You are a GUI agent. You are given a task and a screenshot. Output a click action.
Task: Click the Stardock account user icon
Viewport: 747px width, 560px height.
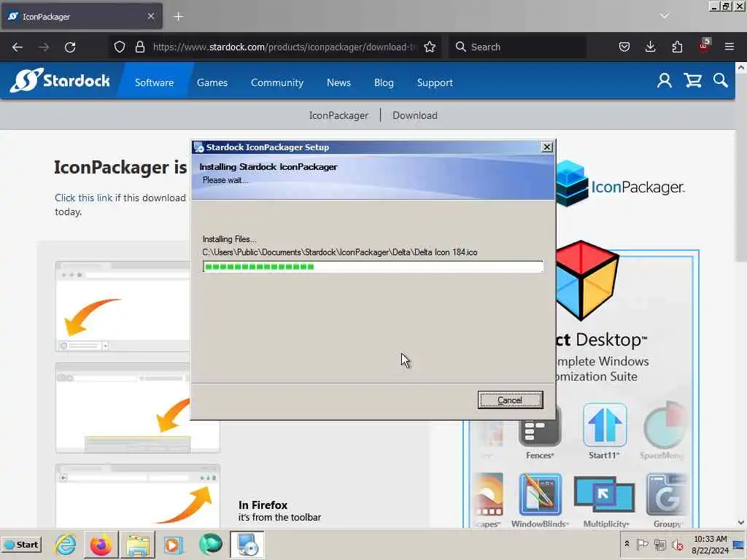664,80
